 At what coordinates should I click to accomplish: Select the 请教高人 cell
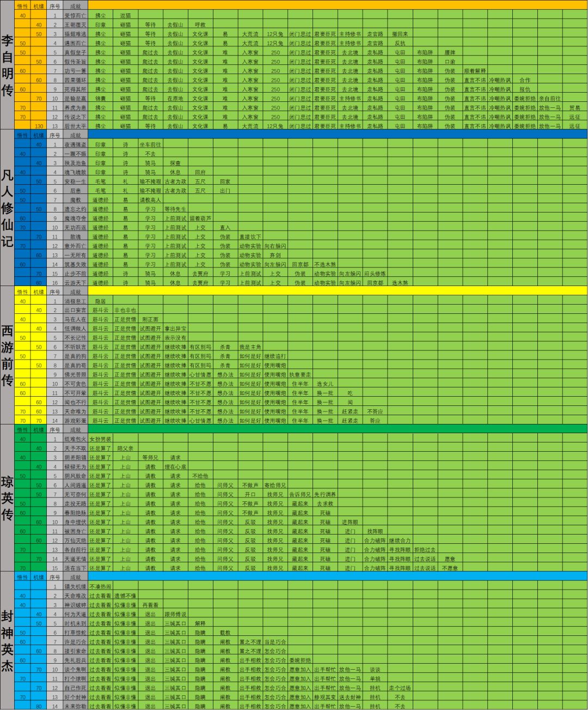pyautogui.click(x=150, y=201)
